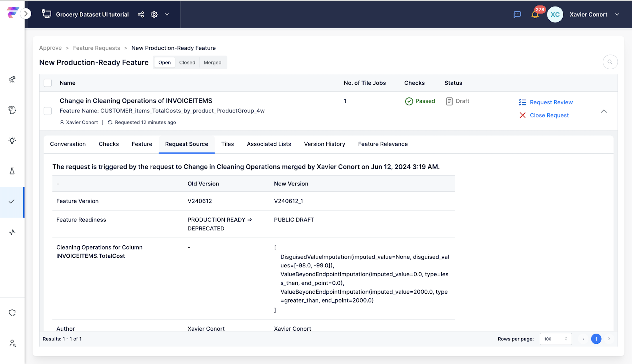Click the Request Review checklist icon
This screenshot has width=632, height=364.
click(522, 102)
